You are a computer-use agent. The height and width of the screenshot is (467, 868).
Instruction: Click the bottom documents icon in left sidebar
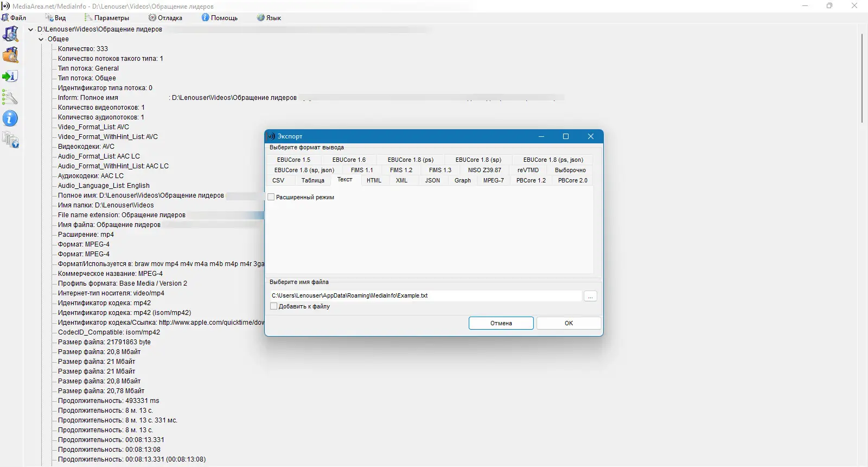click(x=10, y=140)
